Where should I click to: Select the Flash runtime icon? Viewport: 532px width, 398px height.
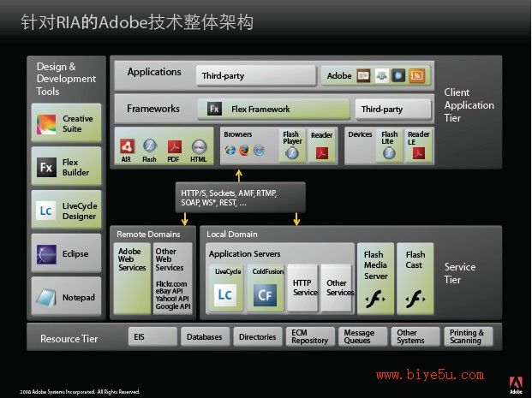[150, 146]
